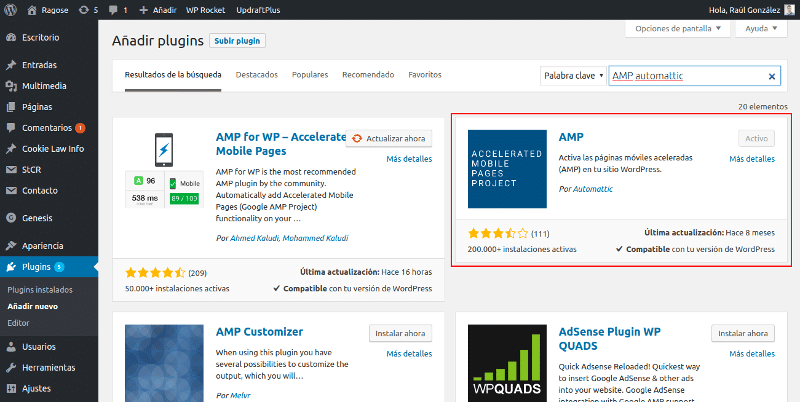This screenshot has height=402, width=800.
Task: Open UpdraftPlus admin bar menu
Action: pyautogui.click(x=258, y=10)
